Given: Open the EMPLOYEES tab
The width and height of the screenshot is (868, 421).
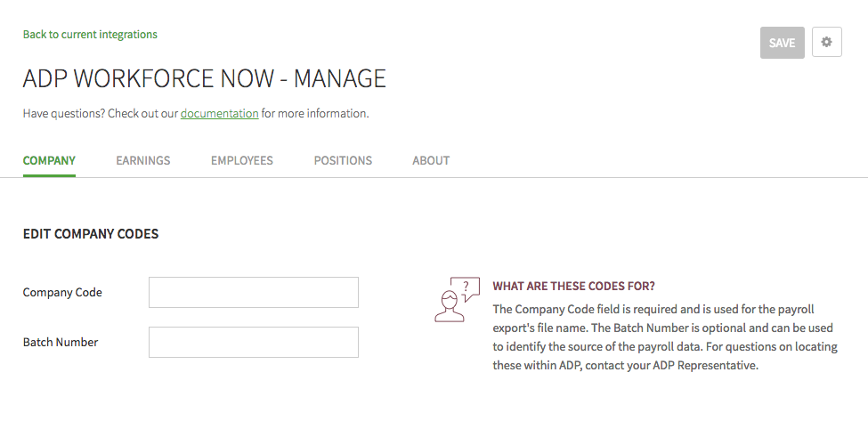Looking at the screenshot, I should 242,160.
